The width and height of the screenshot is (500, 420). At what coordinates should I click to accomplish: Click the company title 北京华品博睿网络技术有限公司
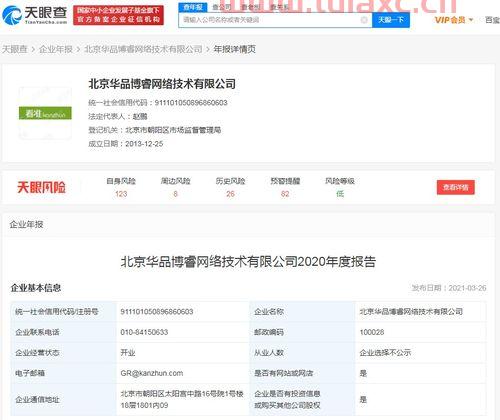point(162,84)
